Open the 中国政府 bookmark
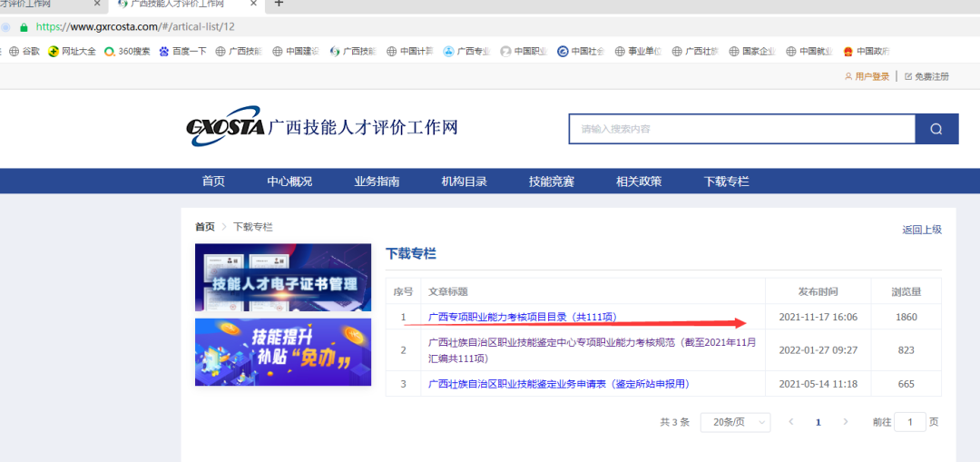Viewport: 980px width, 462px height. coord(866,52)
